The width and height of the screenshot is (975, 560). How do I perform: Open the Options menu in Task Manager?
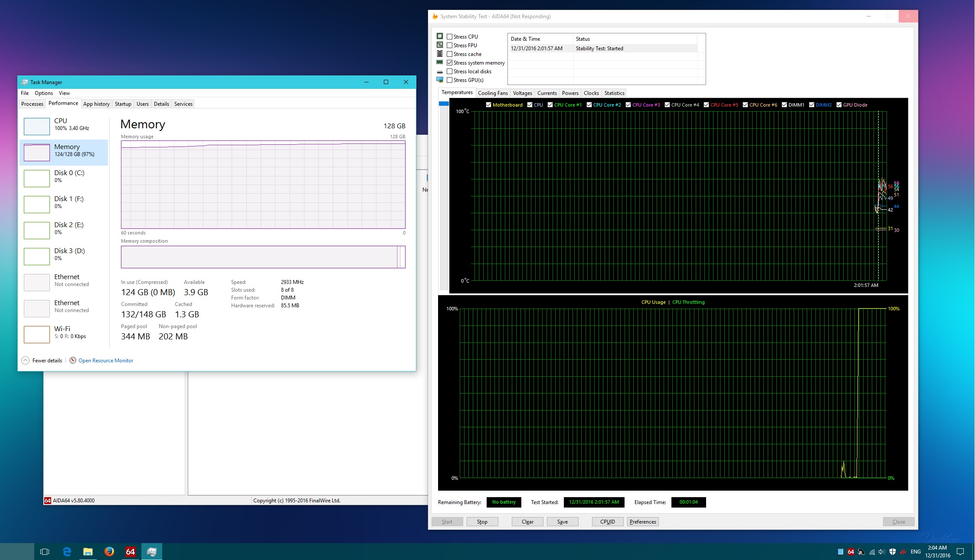click(x=44, y=93)
